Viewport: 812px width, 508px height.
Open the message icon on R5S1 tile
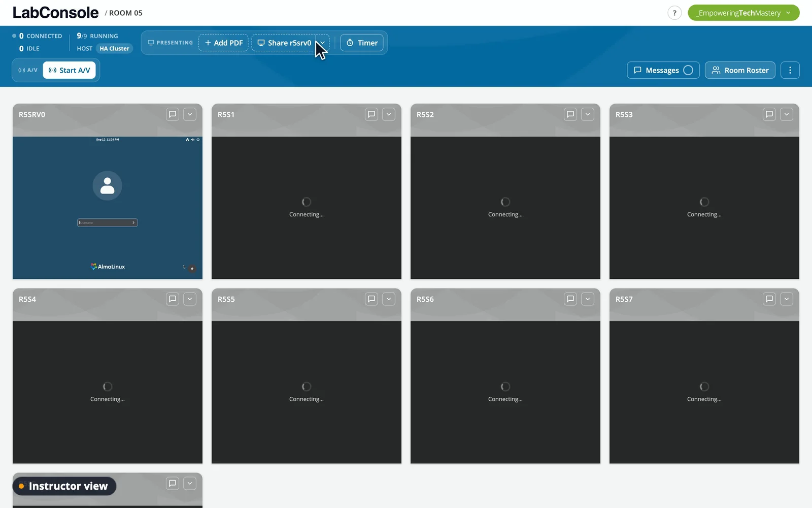point(371,114)
